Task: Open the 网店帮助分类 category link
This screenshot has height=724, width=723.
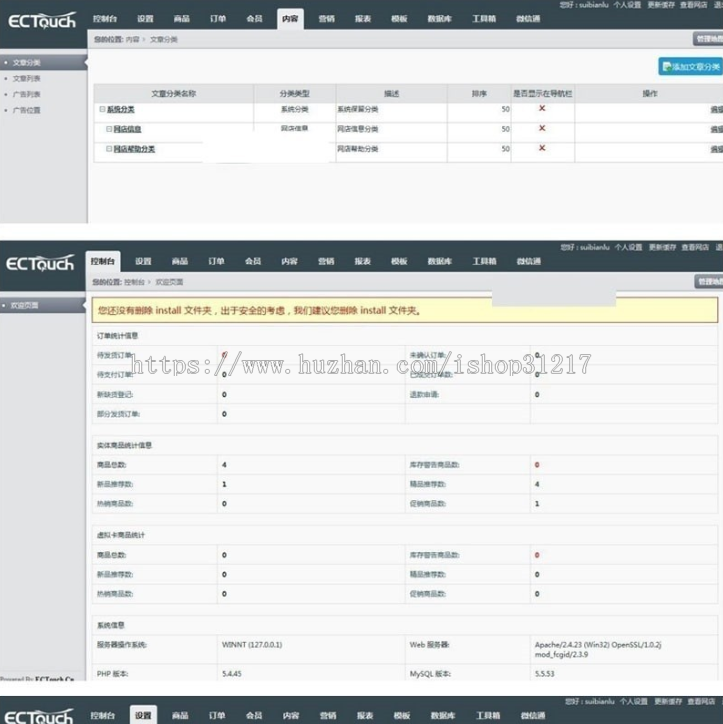Action: pos(134,149)
